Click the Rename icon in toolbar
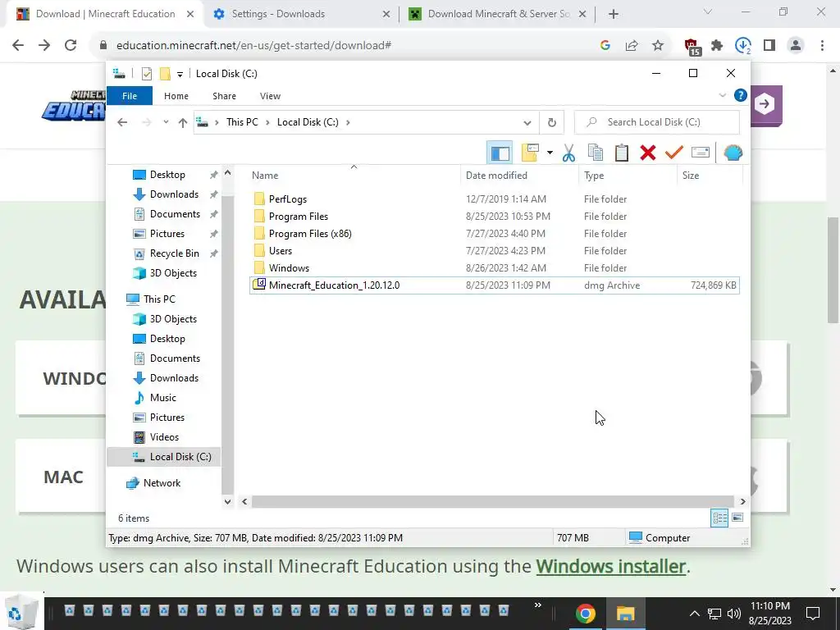The height and width of the screenshot is (630, 840). pyautogui.click(x=701, y=153)
